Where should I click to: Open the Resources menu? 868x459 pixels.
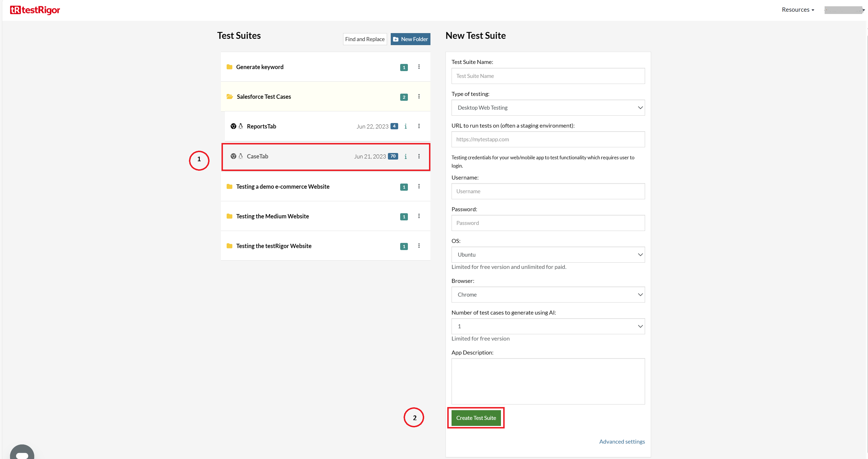(x=797, y=10)
